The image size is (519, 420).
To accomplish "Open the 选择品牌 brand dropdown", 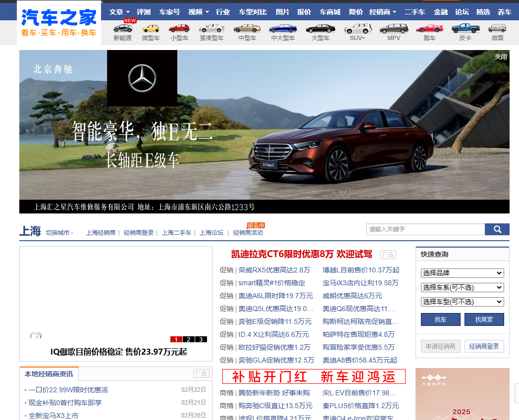I will 462,273.
